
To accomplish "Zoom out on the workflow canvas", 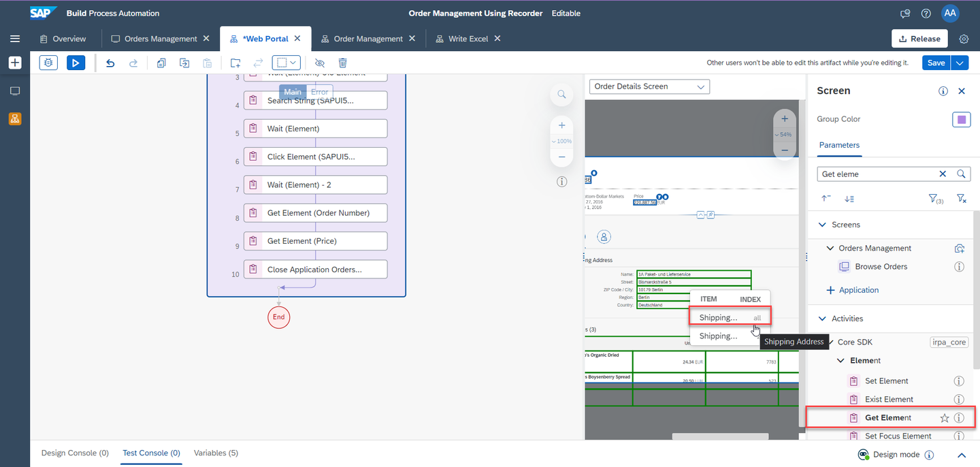I will point(561,157).
